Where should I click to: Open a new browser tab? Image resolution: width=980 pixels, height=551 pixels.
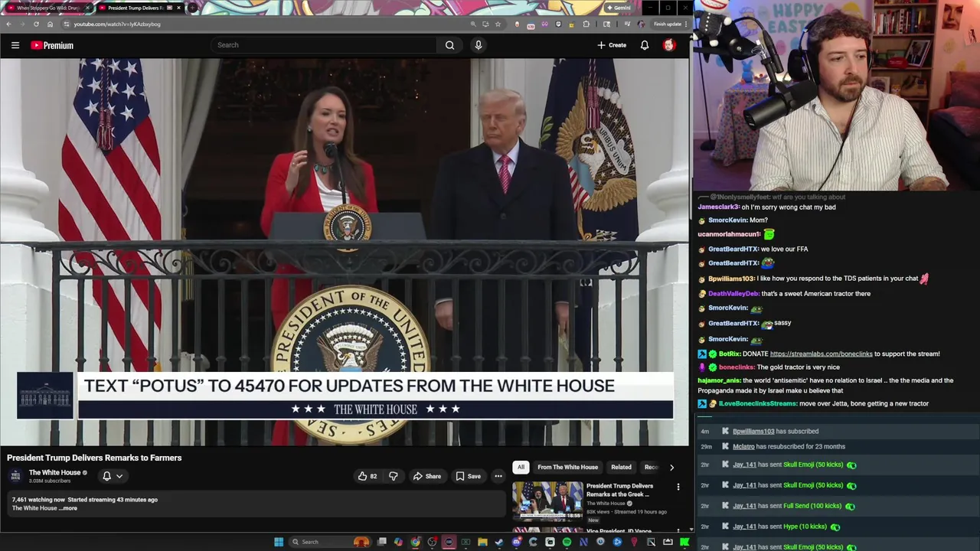(193, 8)
